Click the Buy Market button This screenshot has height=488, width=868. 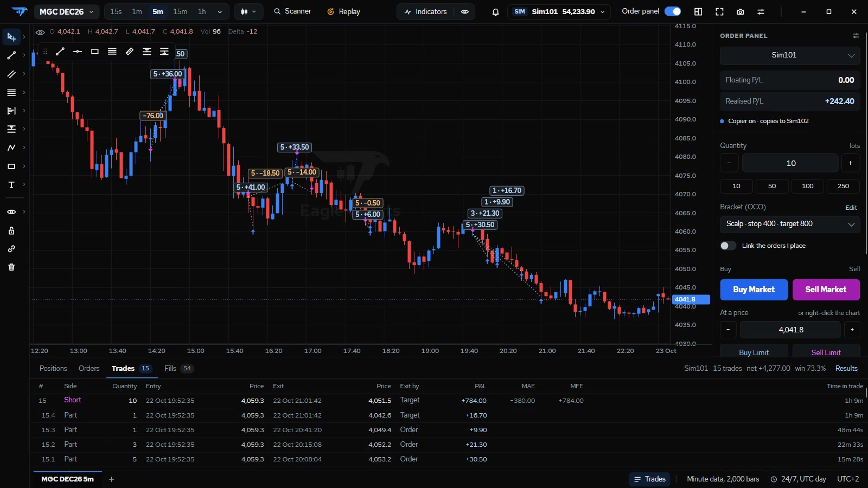coord(754,290)
